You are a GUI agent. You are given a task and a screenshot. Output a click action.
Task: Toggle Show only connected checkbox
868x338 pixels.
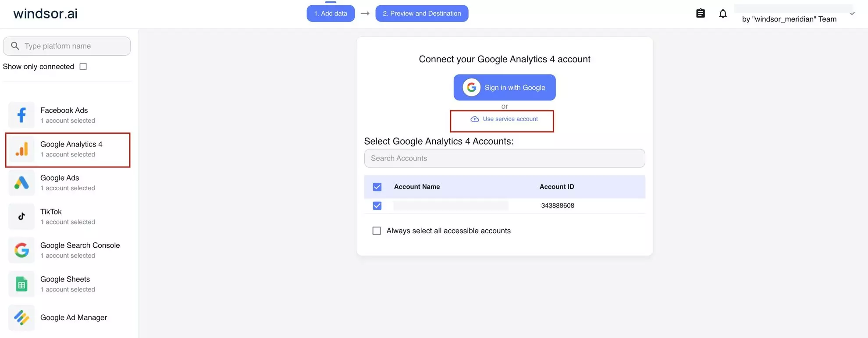[x=83, y=67]
